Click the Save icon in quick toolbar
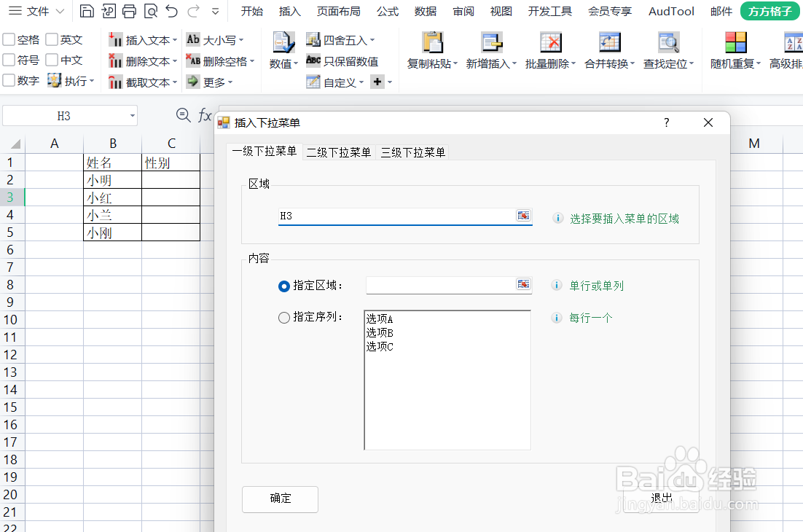This screenshot has width=803, height=532. [x=87, y=11]
